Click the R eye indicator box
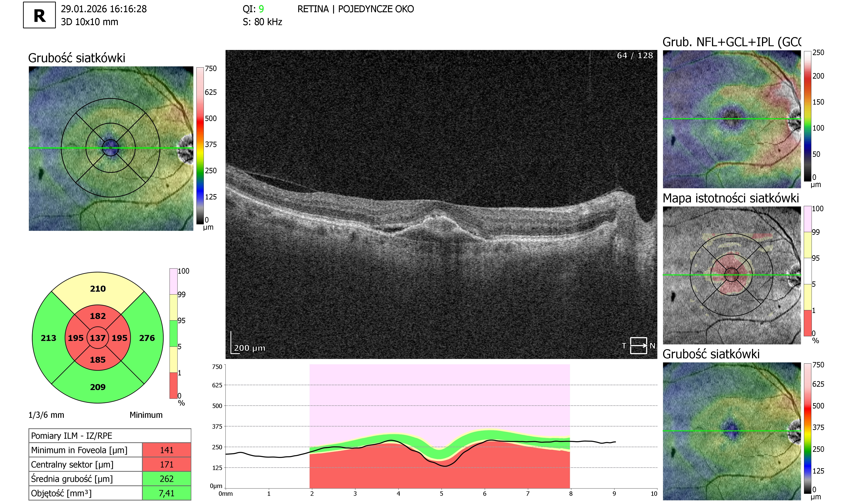The width and height of the screenshot is (858, 504). (x=40, y=15)
